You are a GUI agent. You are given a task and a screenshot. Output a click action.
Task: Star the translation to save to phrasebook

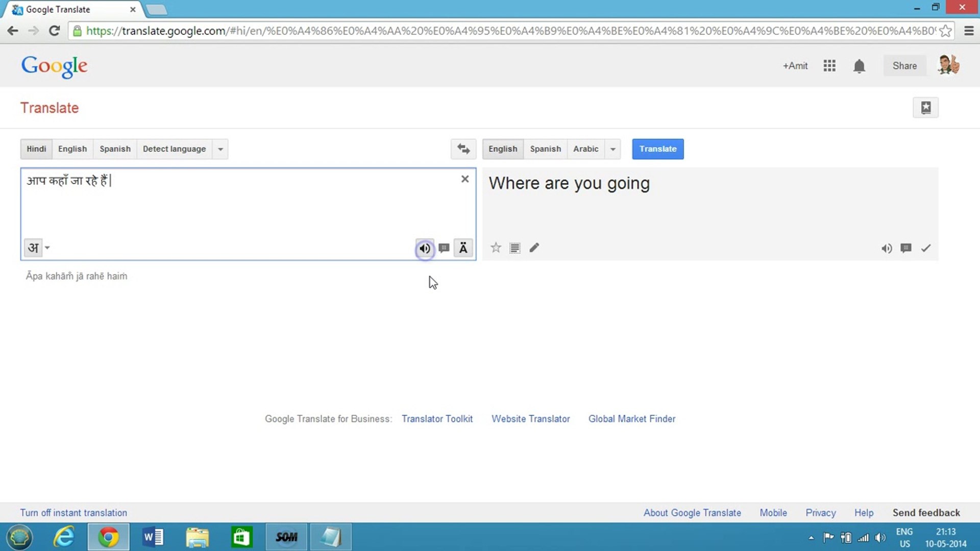pos(496,248)
